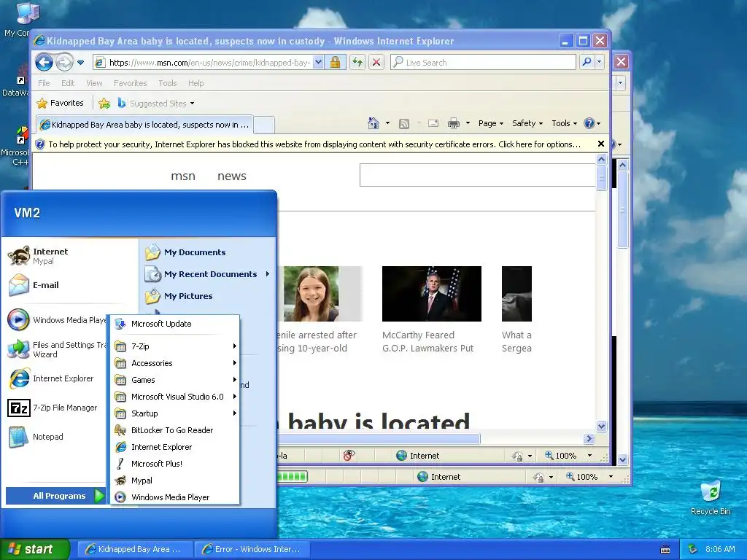Open the Tools dropdown in command bar

tap(564, 123)
